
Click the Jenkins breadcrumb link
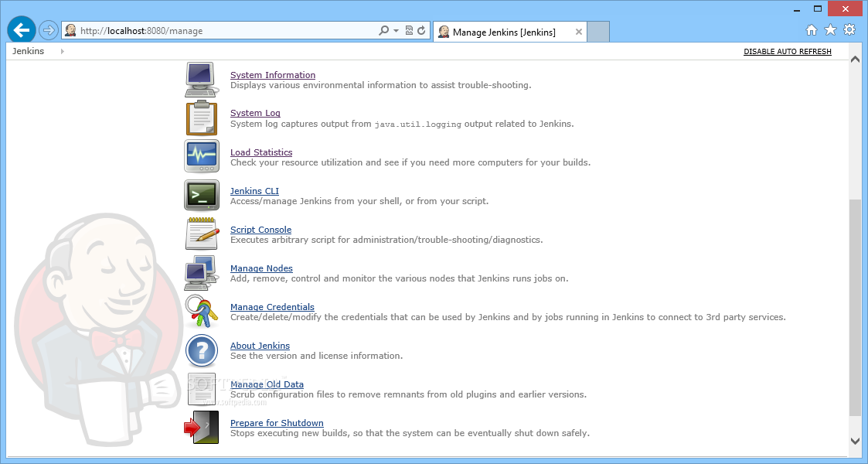(29, 51)
